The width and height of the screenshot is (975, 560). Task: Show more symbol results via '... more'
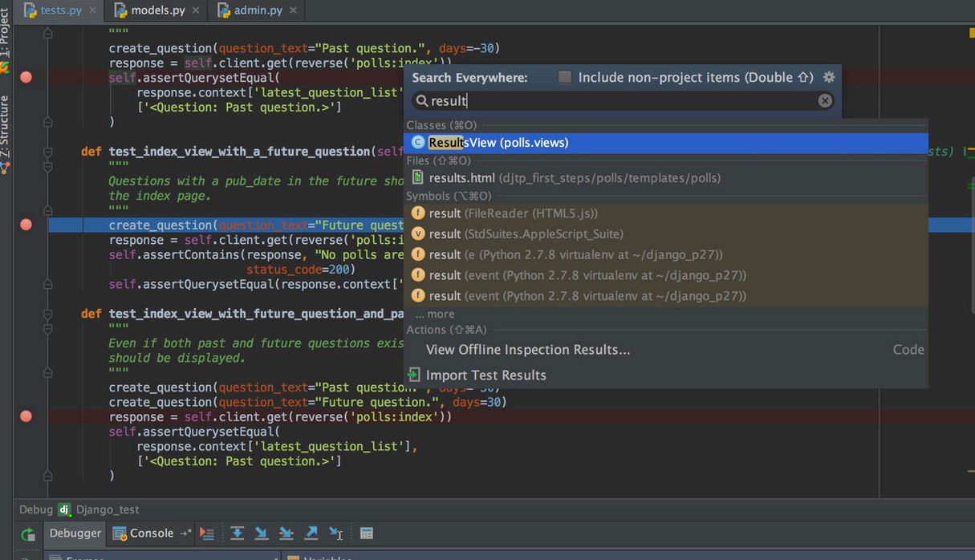tap(435, 314)
